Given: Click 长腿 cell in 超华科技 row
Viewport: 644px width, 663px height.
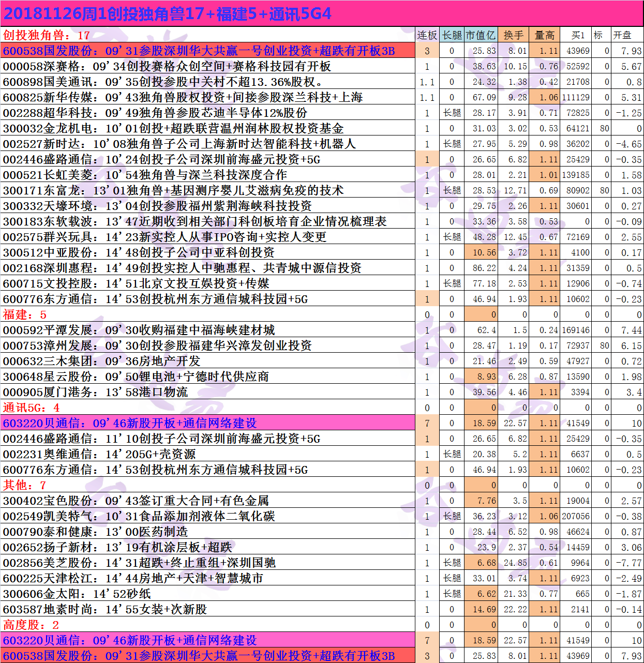Looking at the screenshot, I should click(x=452, y=113).
